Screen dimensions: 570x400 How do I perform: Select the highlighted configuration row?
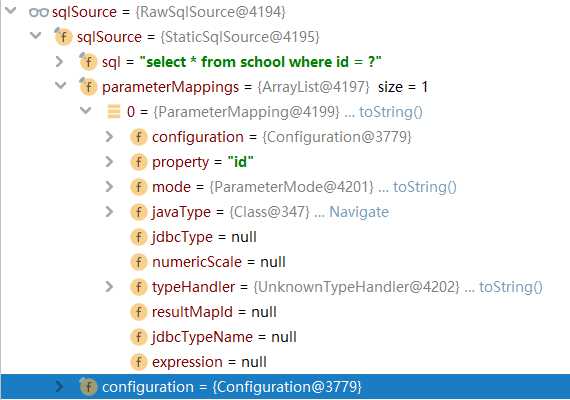[285, 387]
